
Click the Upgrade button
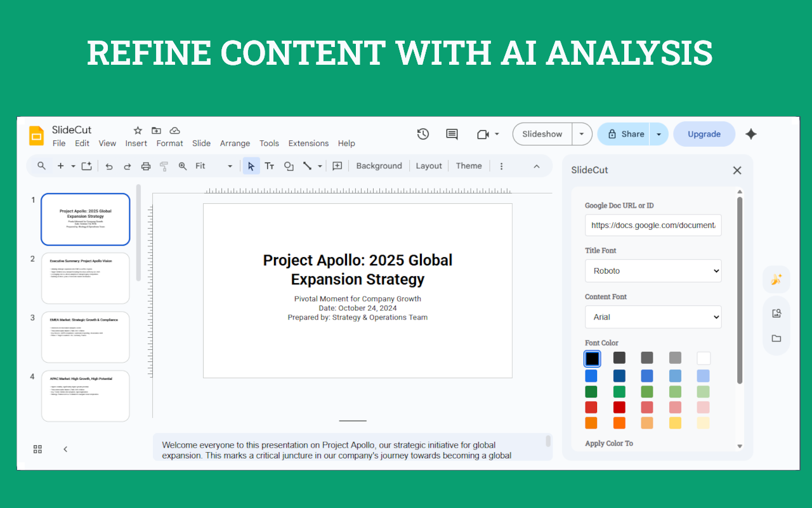704,134
